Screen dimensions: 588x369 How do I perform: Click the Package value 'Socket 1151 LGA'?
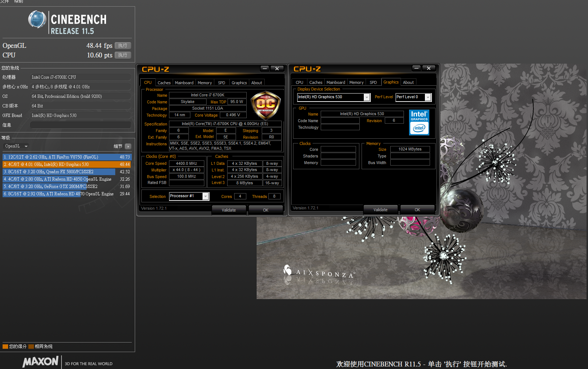pos(208,109)
